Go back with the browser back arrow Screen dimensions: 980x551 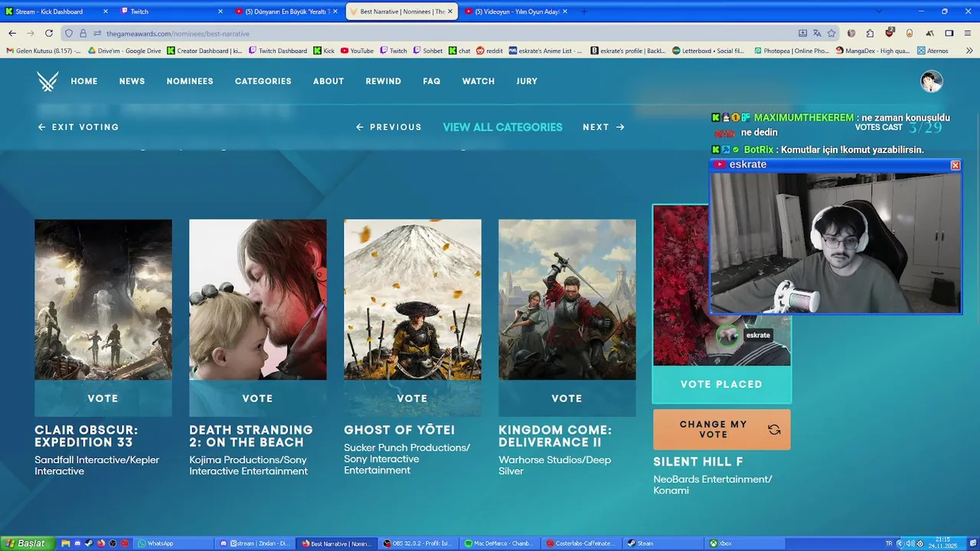(12, 34)
